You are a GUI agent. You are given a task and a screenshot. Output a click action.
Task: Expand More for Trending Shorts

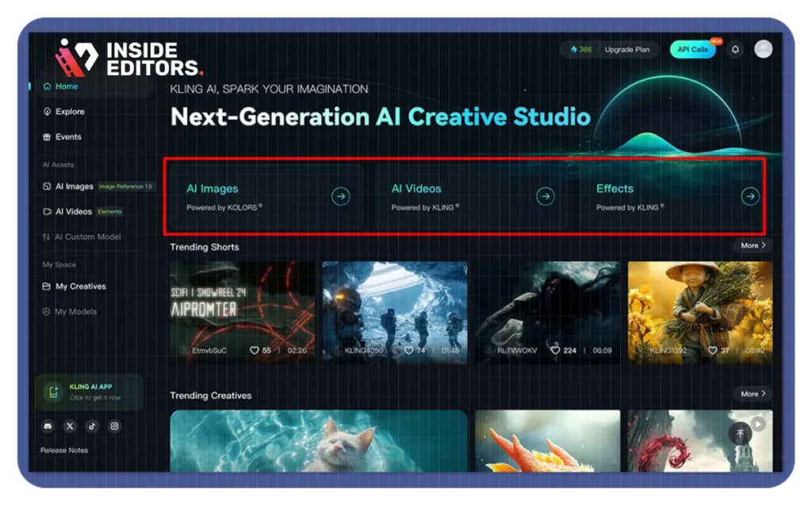point(753,246)
